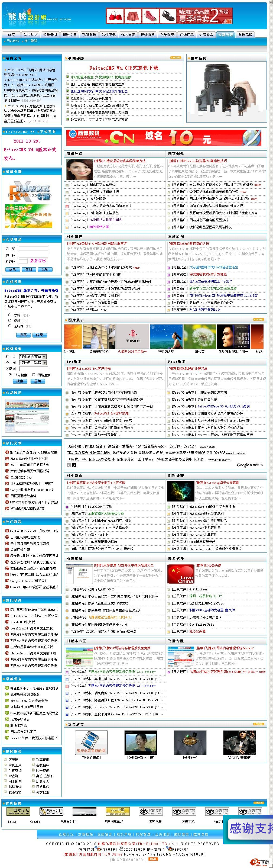This screenshot has width=273, height=868.
Task: Click the summer sale top banner ad
Action: [x=169, y=16]
